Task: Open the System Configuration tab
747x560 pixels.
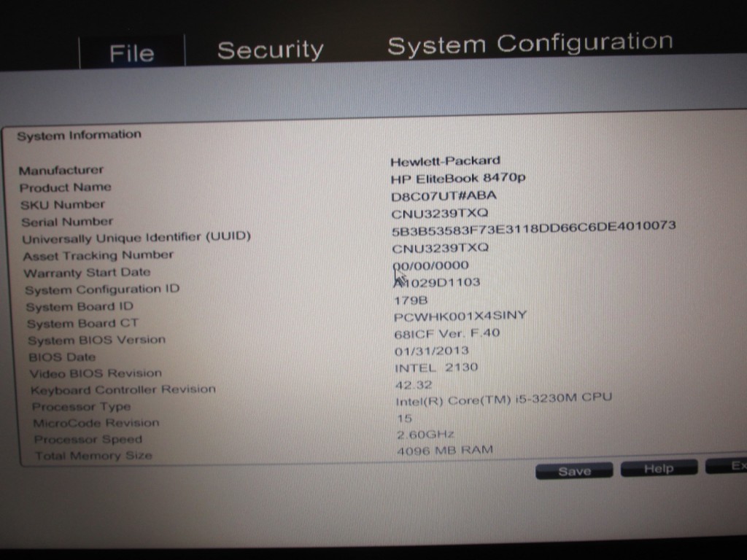Action: pyautogui.click(x=530, y=44)
